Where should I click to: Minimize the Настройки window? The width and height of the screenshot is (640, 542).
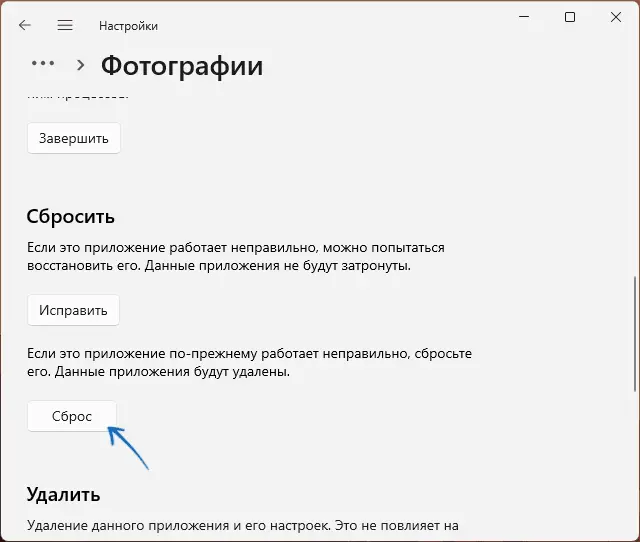(524, 17)
